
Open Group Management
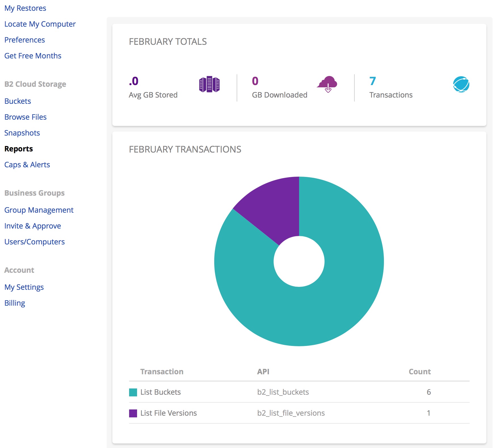(39, 210)
